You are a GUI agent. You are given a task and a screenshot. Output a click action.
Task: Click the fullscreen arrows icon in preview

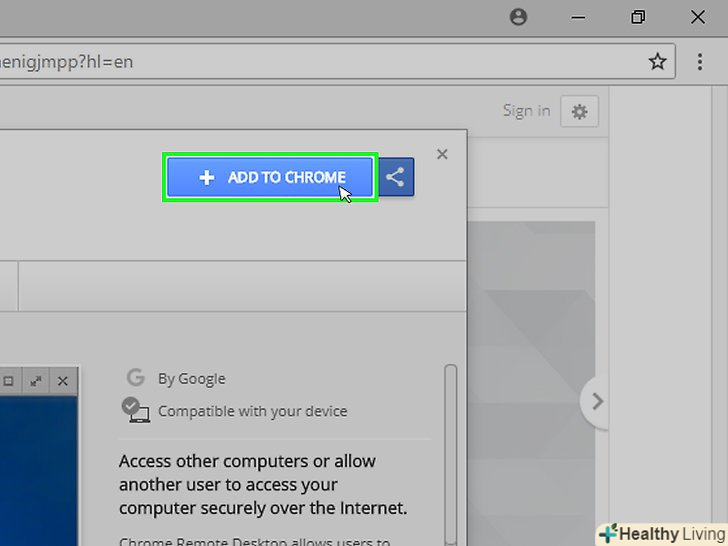coord(36,382)
